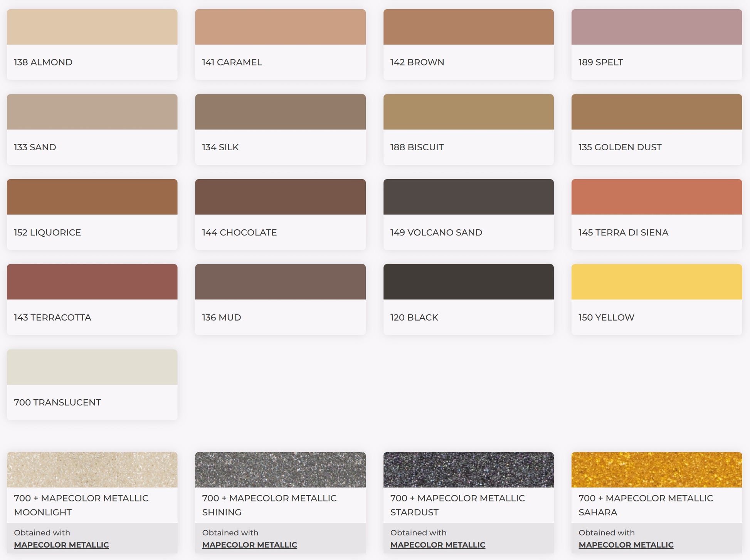Choose the 700 Translucent color swatch
Viewport: 750px width, 560px height.
(92, 367)
